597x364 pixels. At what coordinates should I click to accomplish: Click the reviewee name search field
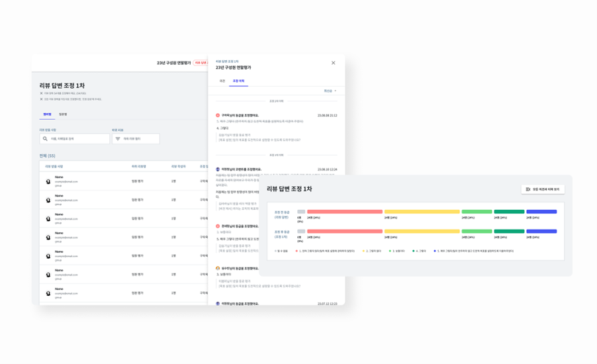pyautogui.click(x=75, y=138)
